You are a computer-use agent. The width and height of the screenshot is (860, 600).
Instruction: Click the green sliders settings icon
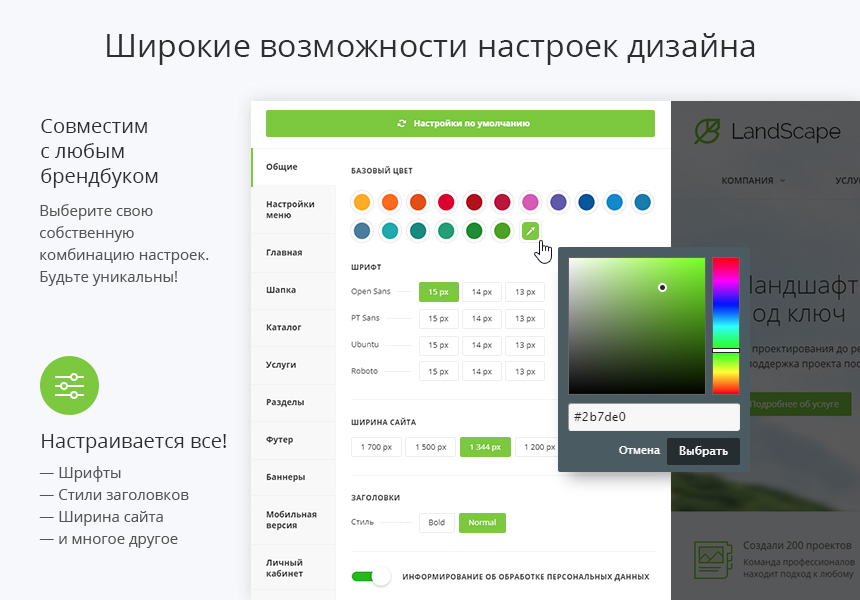(69, 385)
